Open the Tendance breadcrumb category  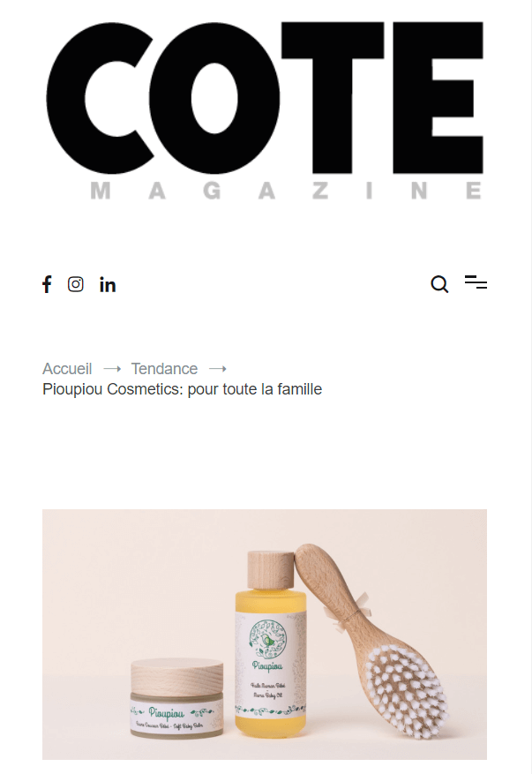[164, 369]
